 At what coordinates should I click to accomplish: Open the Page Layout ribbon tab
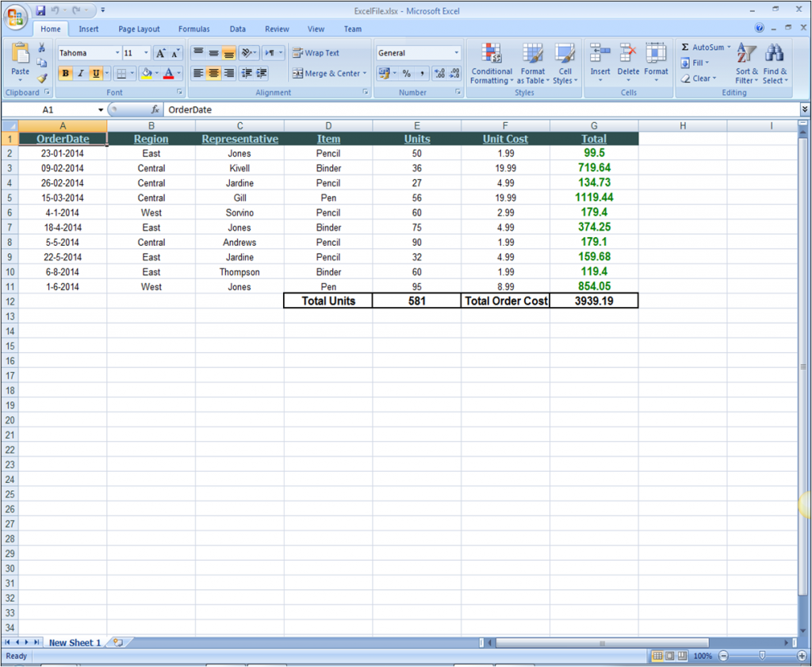[139, 29]
